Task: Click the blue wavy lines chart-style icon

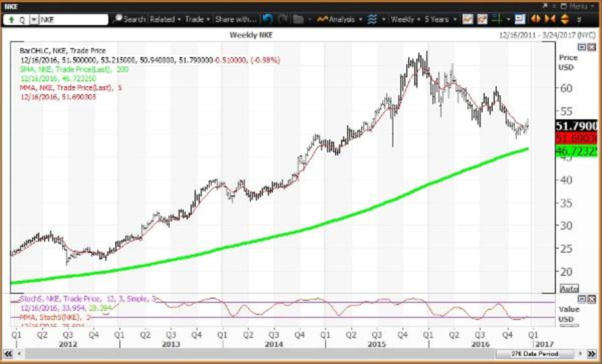Action: tap(372, 19)
